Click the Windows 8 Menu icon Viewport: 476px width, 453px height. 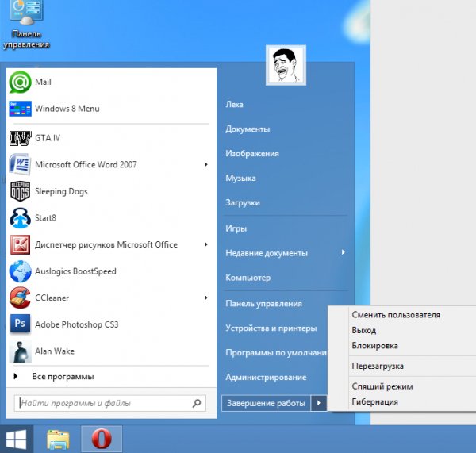coord(20,109)
